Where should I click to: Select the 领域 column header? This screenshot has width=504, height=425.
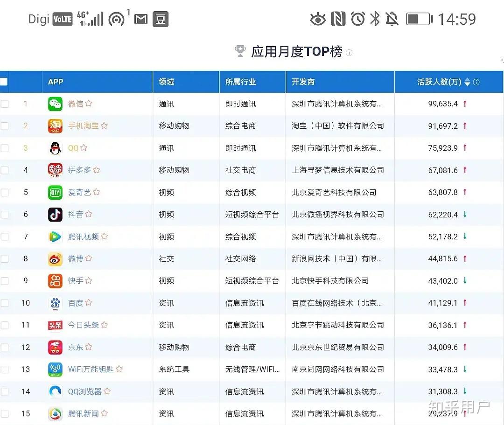pyautogui.click(x=186, y=82)
